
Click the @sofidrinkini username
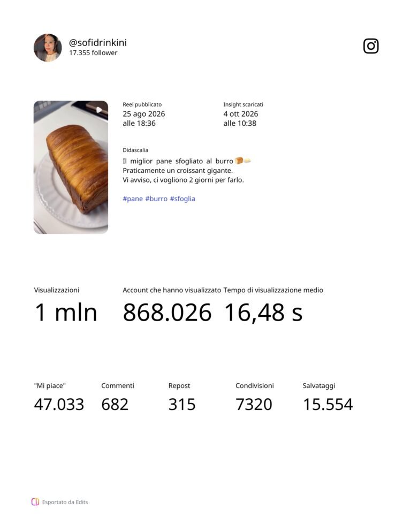98,42
